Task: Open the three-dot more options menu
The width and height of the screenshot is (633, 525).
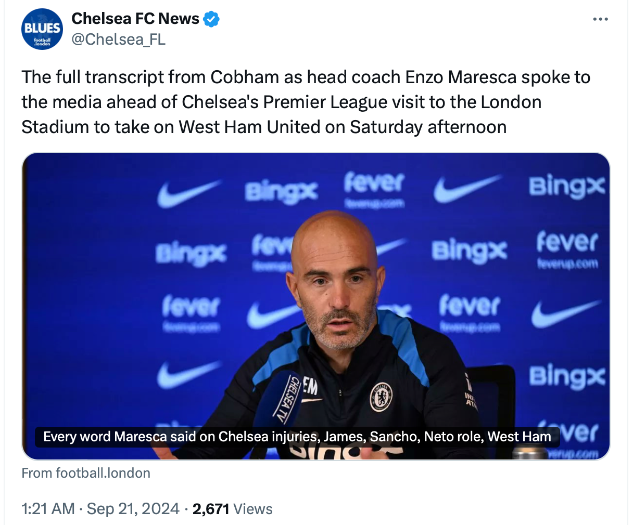Action: 600,19
